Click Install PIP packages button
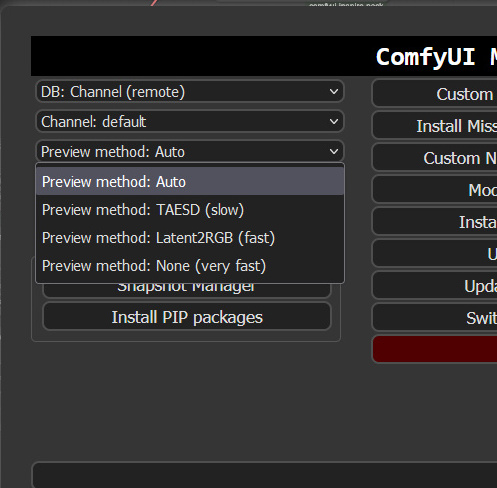Viewport: 497px width, 488px height. point(187,317)
